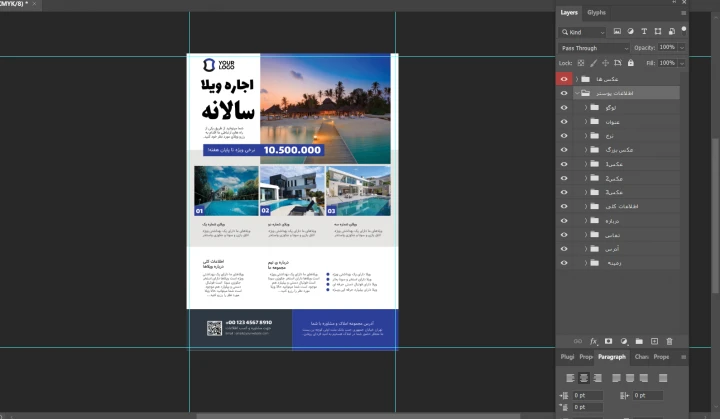Create new fill or adjustment layer icon

coord(624,341)
